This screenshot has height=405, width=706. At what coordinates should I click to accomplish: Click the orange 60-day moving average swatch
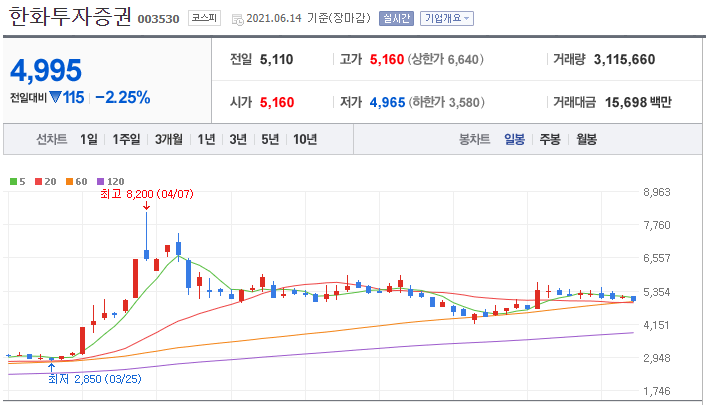(x=69, y=182)
